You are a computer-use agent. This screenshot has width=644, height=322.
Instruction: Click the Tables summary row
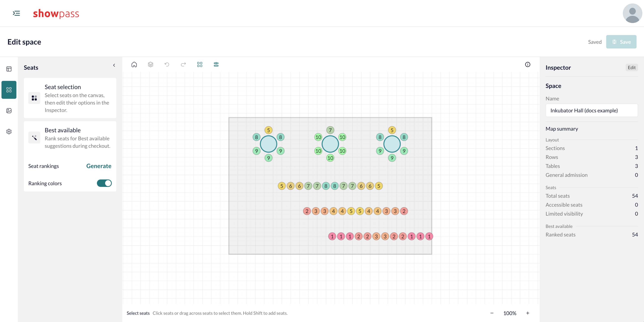pos(591,166)
